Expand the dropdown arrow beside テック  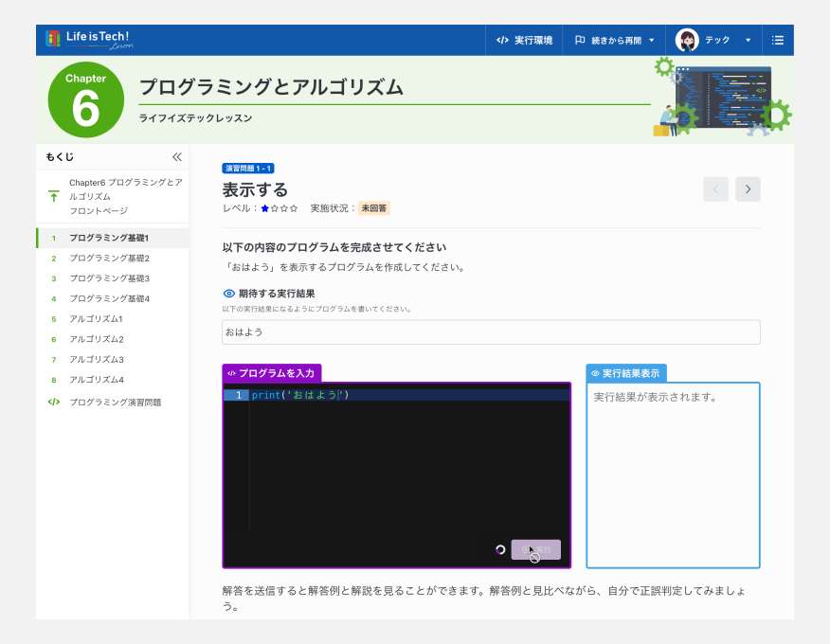point(748,40)
